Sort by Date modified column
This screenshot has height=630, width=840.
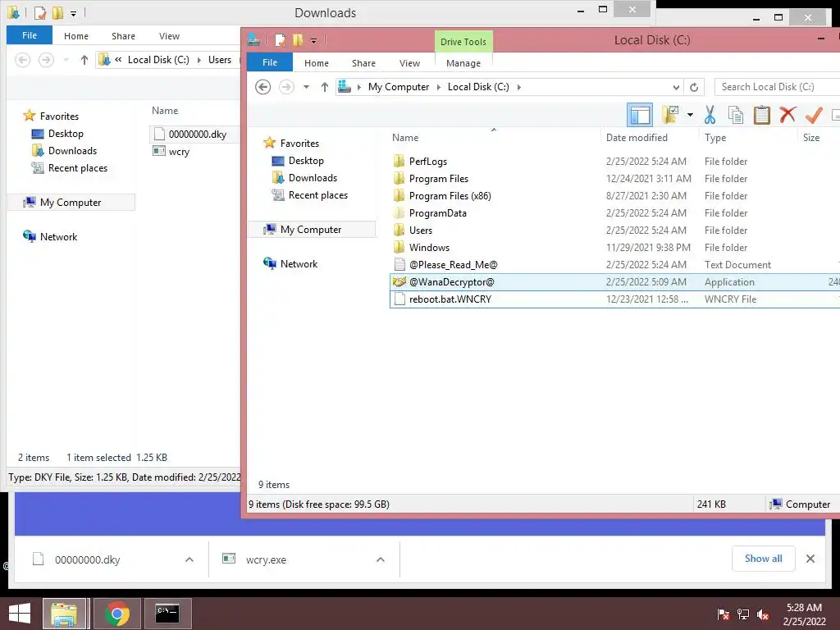coord(637,138)
